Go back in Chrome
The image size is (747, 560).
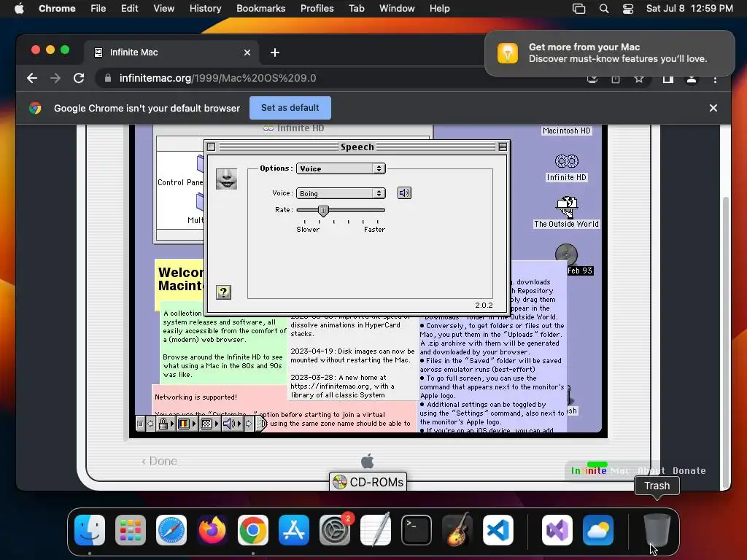click(32, 78)
